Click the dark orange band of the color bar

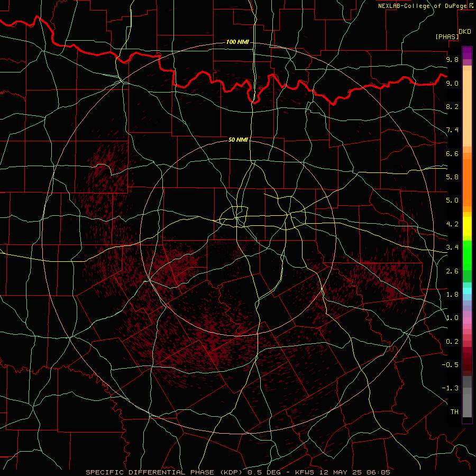pos(467,183)
